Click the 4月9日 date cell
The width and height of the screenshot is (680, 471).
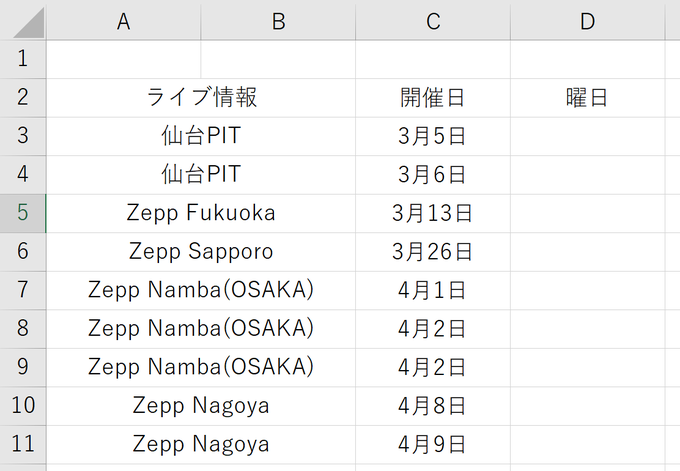click(432, 444)
